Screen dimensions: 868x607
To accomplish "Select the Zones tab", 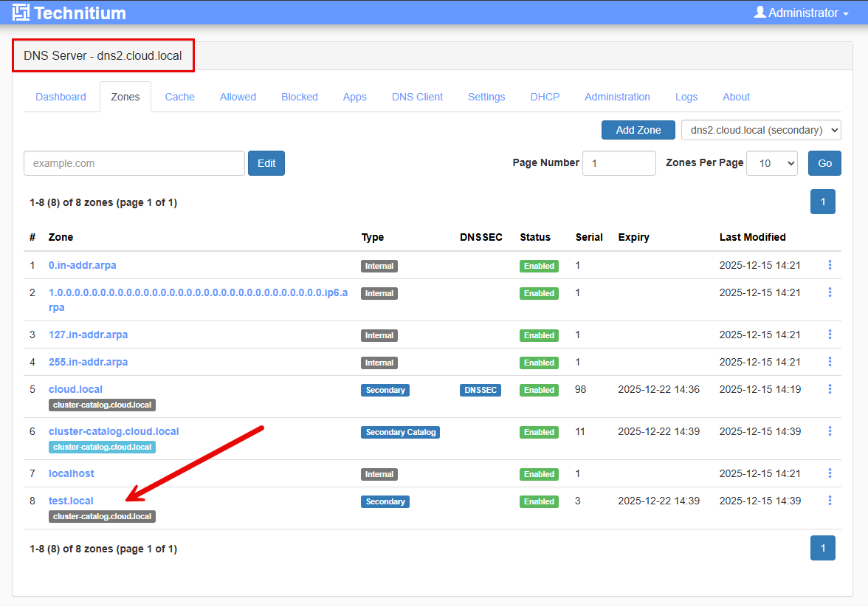I will pyautogui.click(x=125, y=97).
